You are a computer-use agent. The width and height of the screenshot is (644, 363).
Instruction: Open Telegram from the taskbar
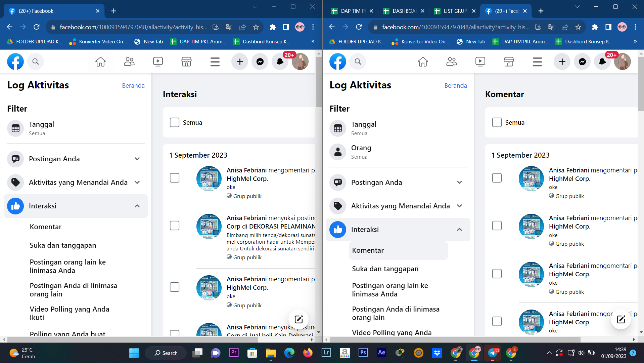click(x=493, y=353)
